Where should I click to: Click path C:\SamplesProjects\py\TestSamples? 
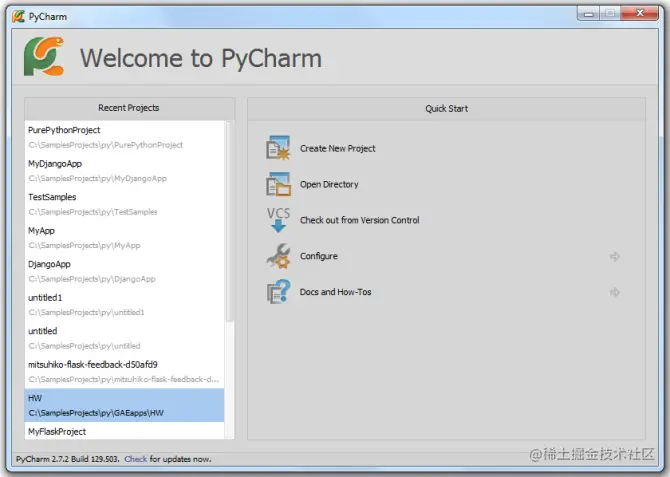click(93, 212)
